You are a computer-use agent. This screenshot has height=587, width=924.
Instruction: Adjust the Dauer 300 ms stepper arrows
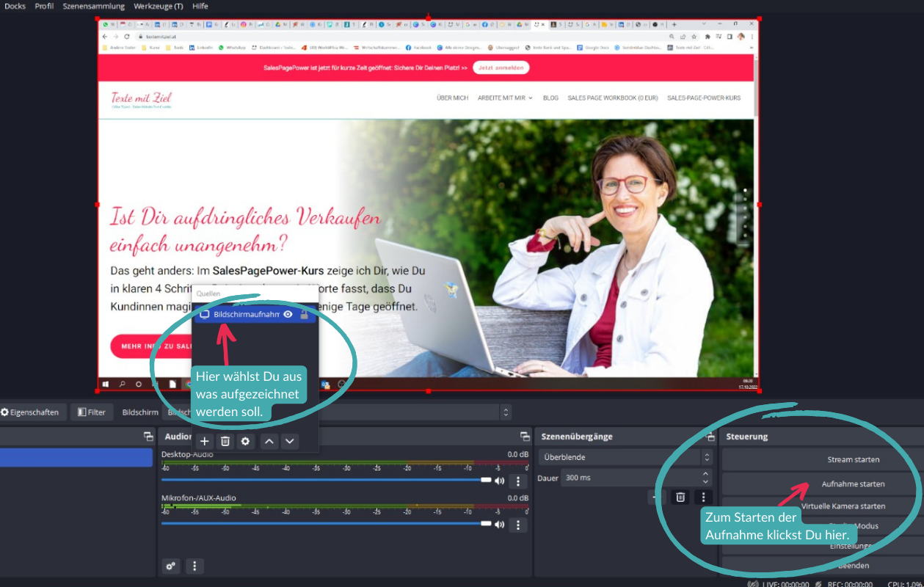coord(706,478)
